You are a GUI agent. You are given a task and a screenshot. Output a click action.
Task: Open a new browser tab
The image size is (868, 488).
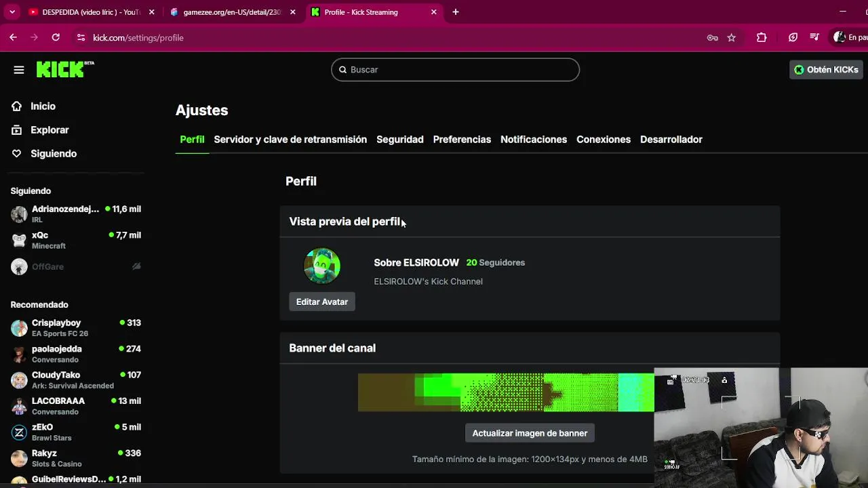point(456,12)
